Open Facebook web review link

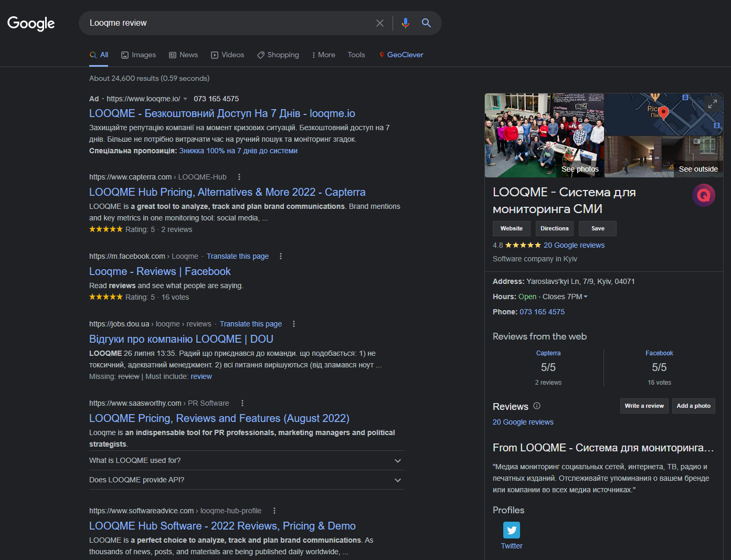pos(659,353)
